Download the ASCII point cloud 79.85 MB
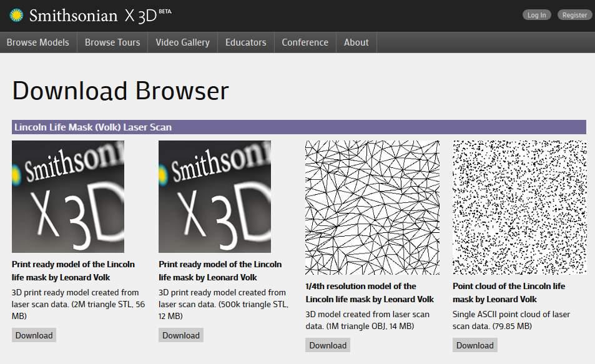The width and height of the screenshot is (595, 364). tap(475, 345)
